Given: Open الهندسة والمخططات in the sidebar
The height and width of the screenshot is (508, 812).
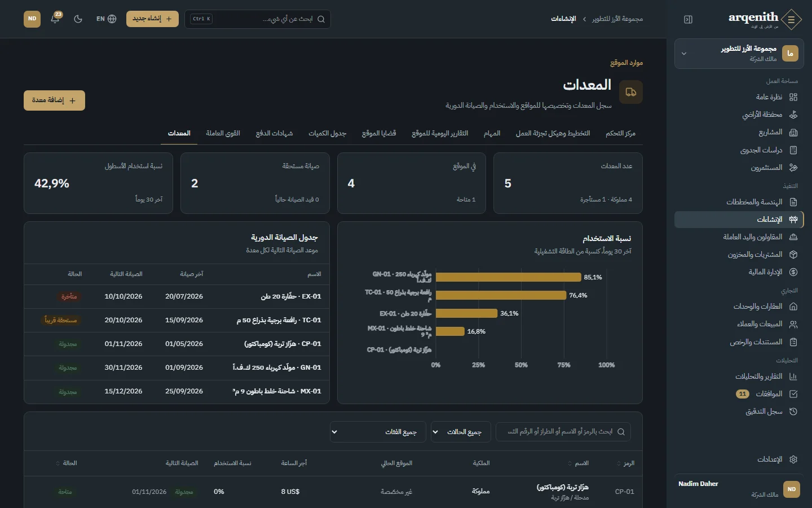Looking at the screenshot, I should pos(739,202).
